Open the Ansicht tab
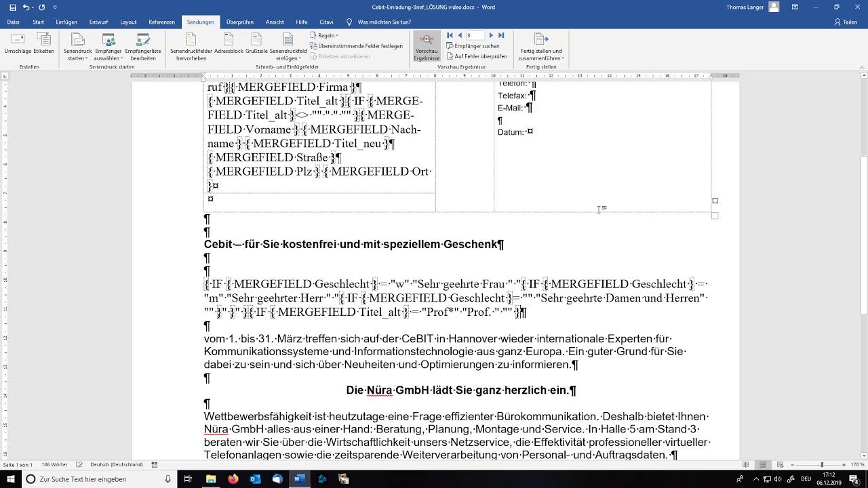 pos(275,22)
